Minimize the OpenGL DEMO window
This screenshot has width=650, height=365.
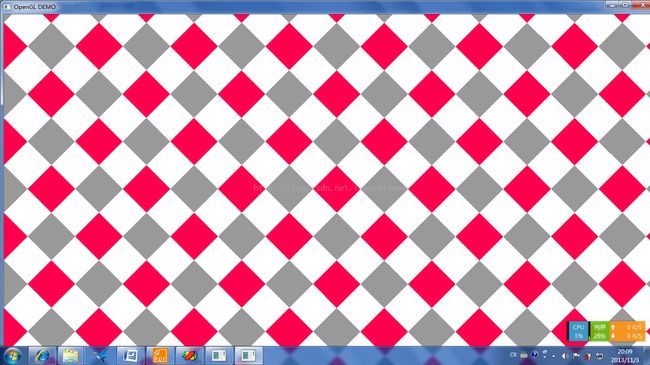(612, 5)
